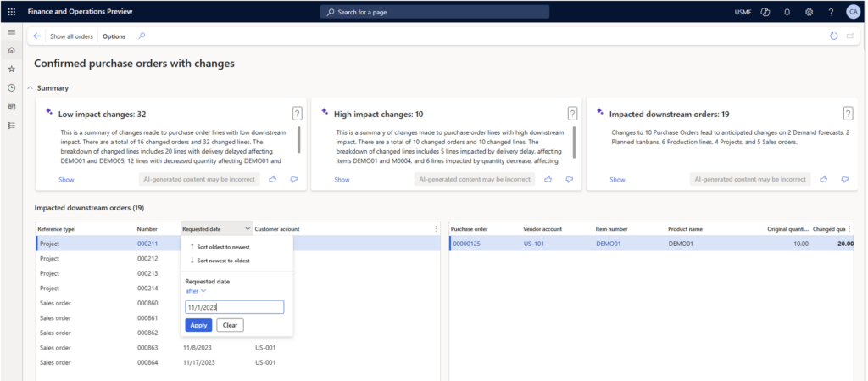The image size is (868, 381).
Task: Open the Options tab
Action: 114,36
